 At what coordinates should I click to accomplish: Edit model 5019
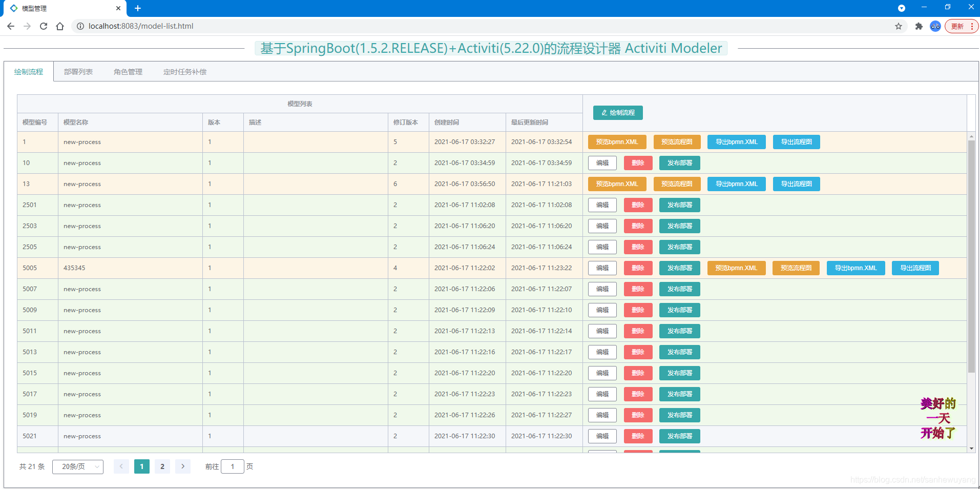click(x=602, y=415)
